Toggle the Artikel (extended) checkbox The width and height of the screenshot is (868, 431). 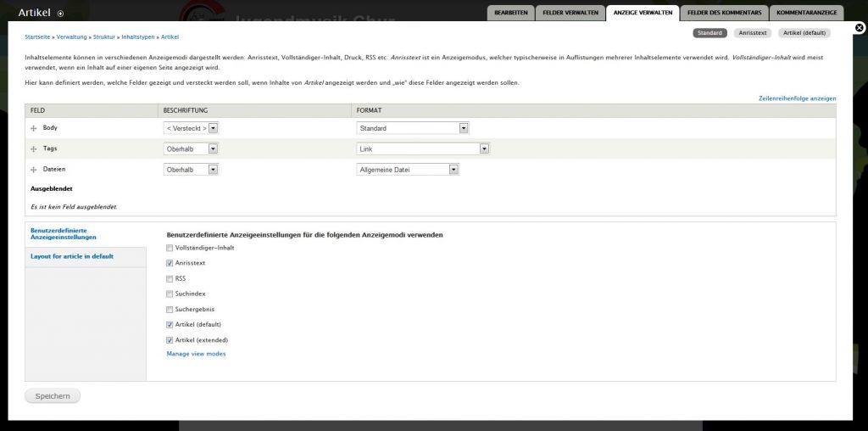pyautogui.click(x=170, y=339)
